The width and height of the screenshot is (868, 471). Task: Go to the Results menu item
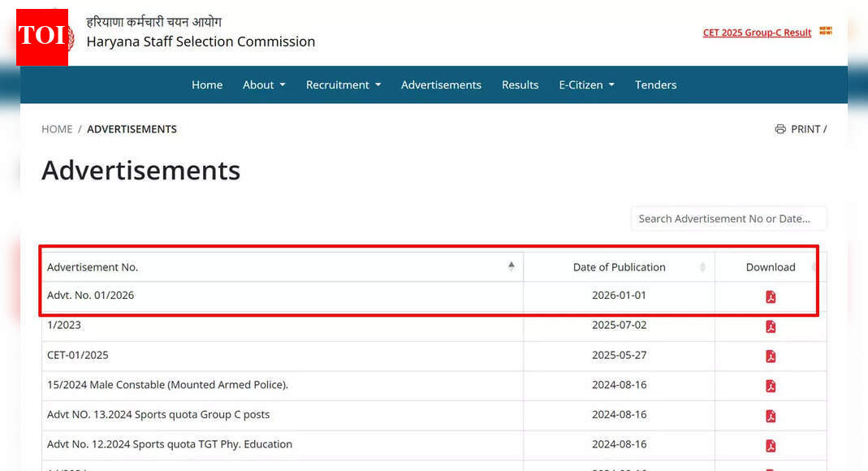point(520,84)
